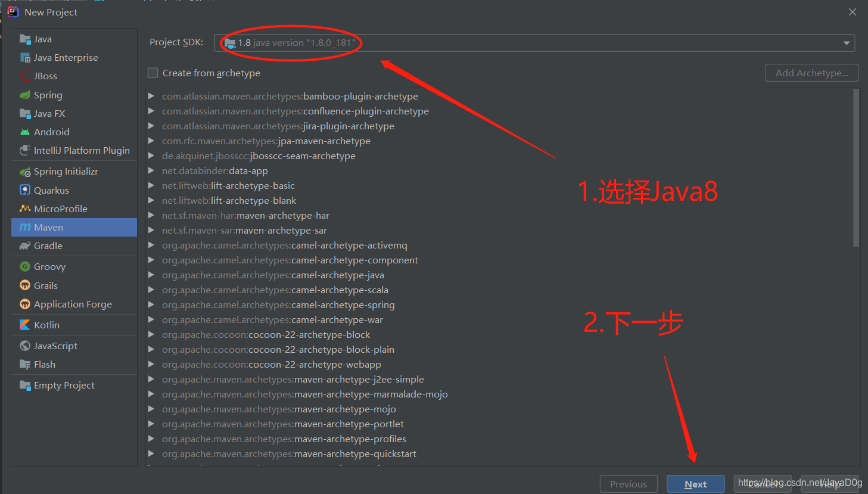Select maven-archetype-portlet row
The image size is (868, 494).
tap(499, 424)
